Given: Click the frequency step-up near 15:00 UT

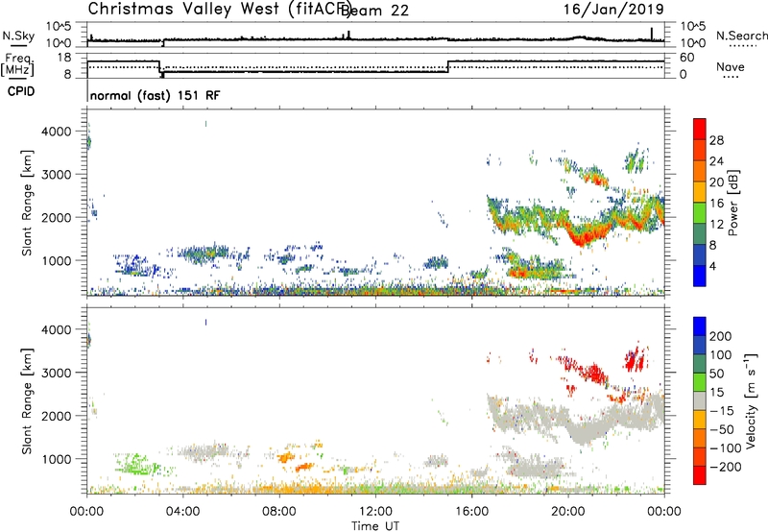Looking at the screenshot, I should point(447,66).
